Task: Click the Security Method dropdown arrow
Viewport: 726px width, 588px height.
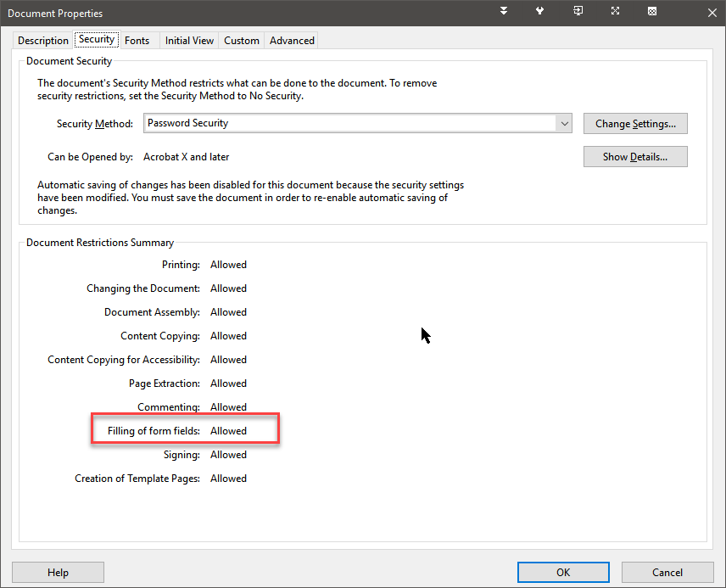Action: (564, 124)
